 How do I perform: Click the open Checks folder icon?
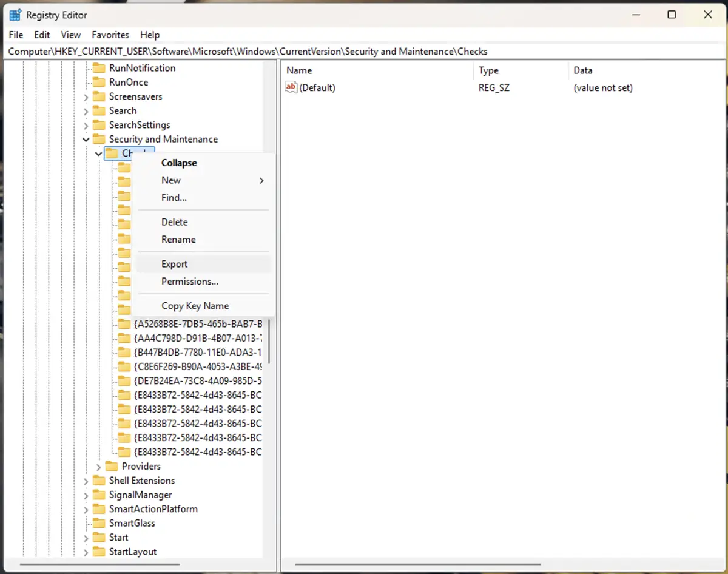[112, 154]
